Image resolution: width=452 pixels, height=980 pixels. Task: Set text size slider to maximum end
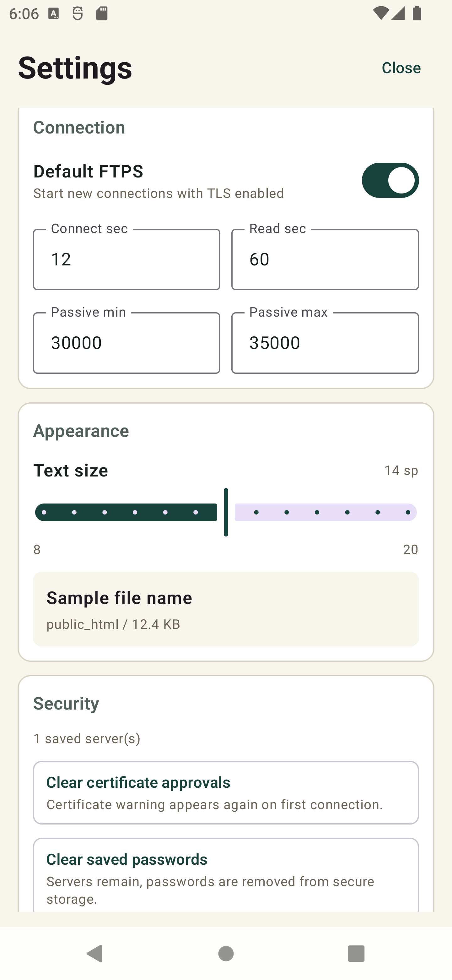(408, 512)
